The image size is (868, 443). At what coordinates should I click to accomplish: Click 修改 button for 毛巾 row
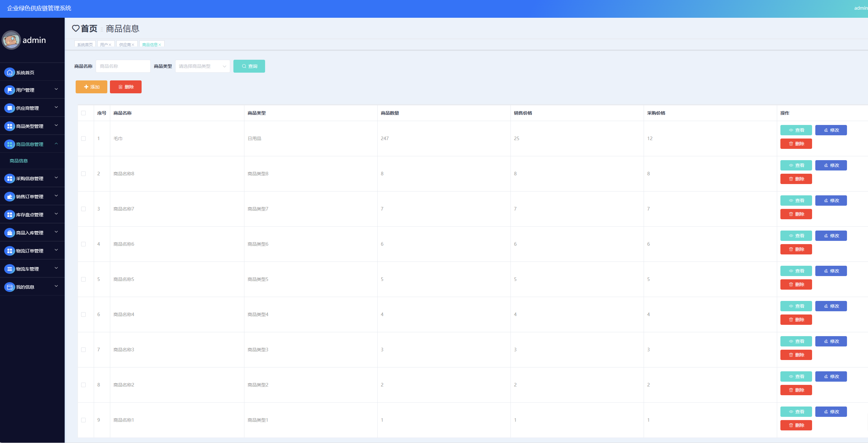click(830, 130)
